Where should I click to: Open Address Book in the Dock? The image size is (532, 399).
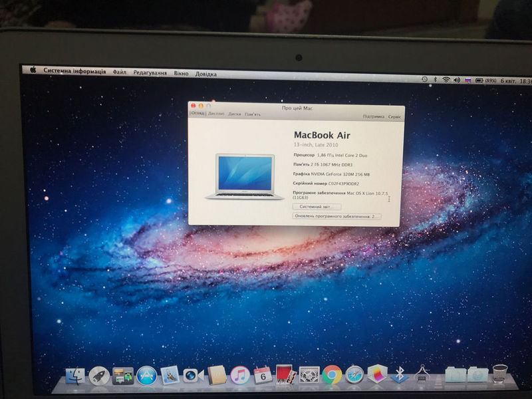coord(217,375)
